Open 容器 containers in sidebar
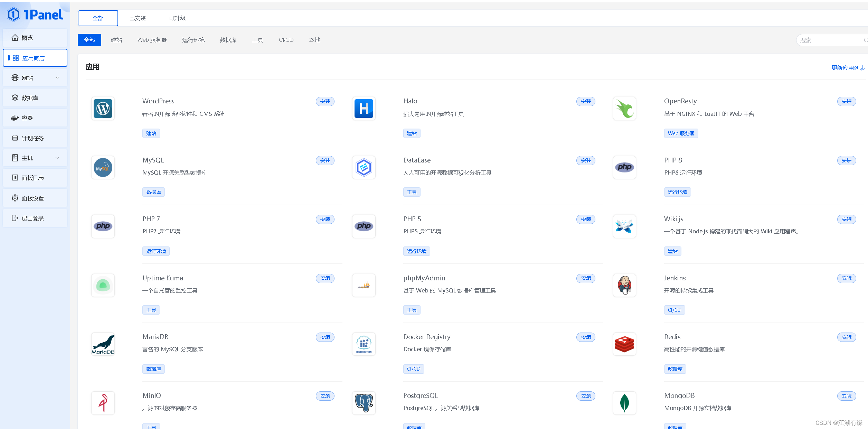Viewport: 868px width, 429px height. click(x=35, y=118)
